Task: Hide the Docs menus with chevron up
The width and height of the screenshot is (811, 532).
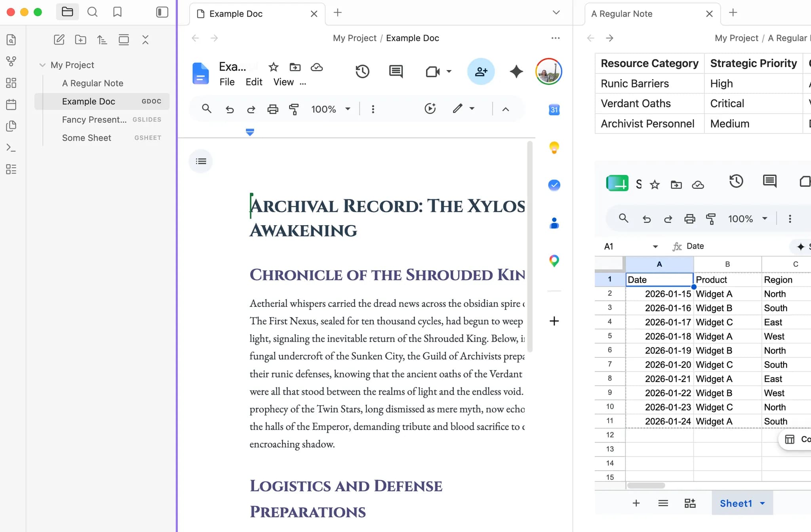Action: [x=506, y=109]
